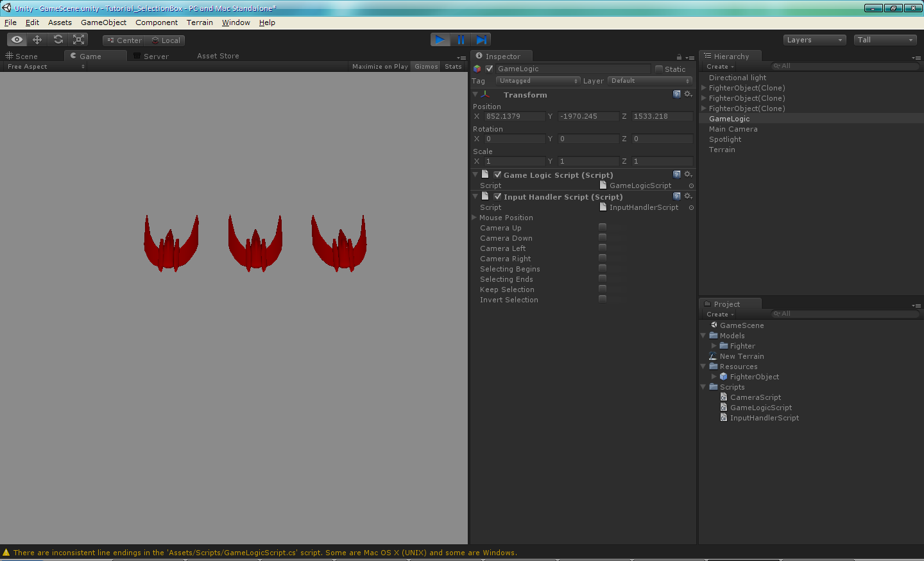Screen dimensions: 924x561
Task: Open the Layers dropdown
Action: (x=814, y=40)
